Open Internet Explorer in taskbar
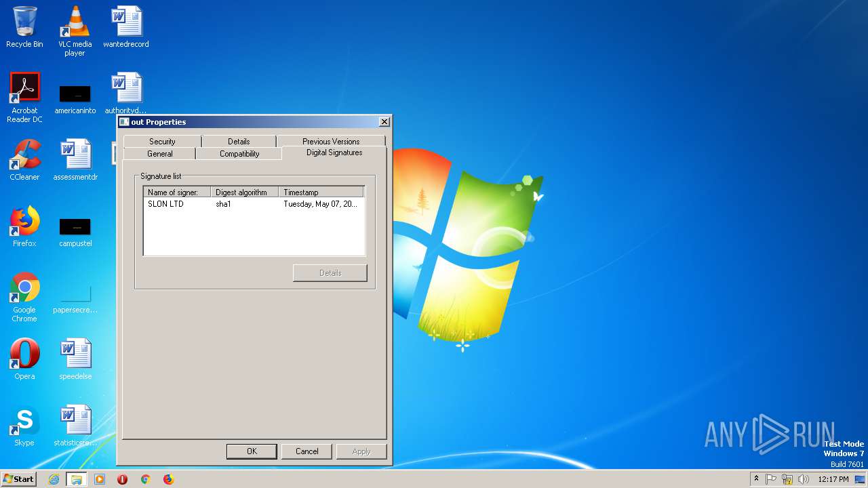This screenshot has height=488, width=868. click(54, 479)
